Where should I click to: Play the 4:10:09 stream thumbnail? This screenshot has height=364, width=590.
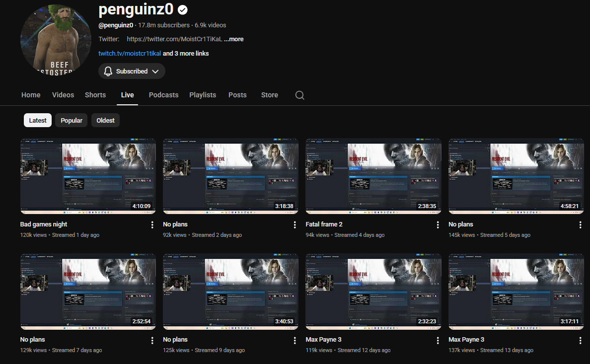(88, 176)
